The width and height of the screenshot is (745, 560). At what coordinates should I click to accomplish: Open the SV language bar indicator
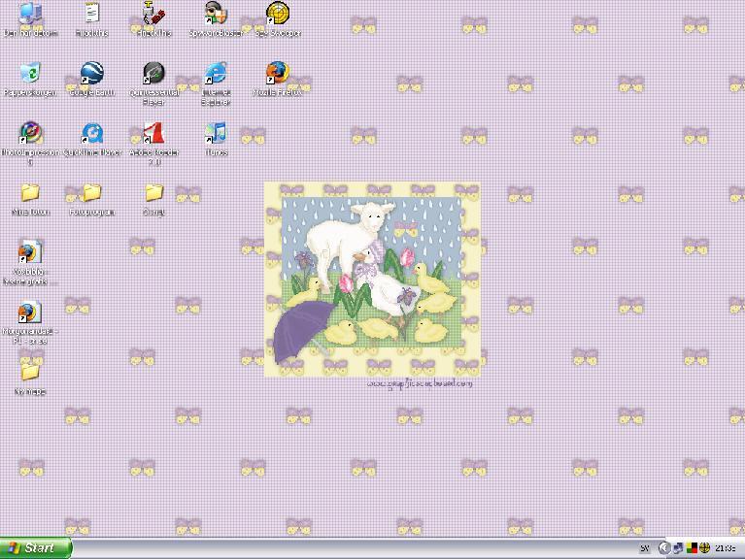coord(645,548)
